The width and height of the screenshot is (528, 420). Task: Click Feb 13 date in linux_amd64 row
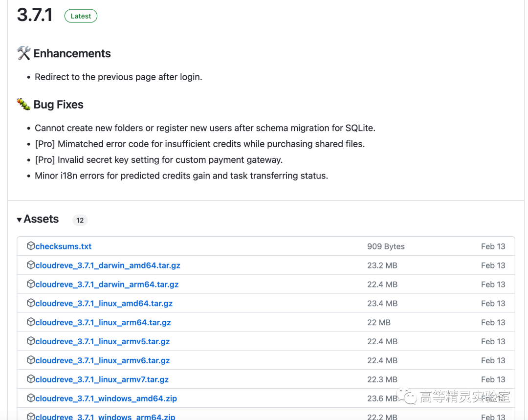(493, 304)
